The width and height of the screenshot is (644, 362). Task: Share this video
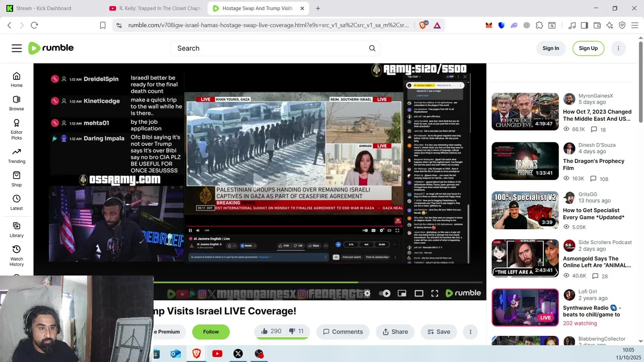[395, 332]
